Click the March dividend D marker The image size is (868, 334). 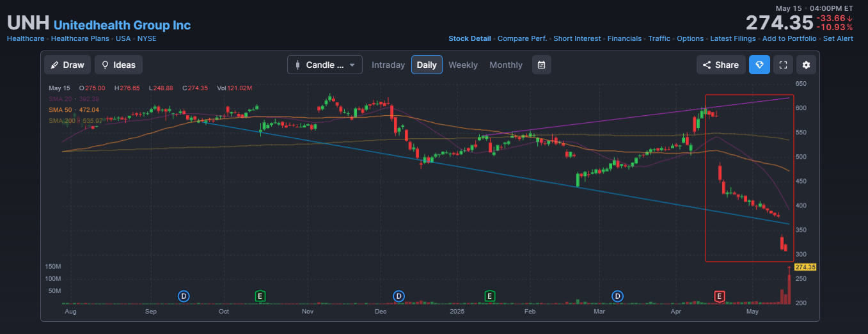[617, 296]
